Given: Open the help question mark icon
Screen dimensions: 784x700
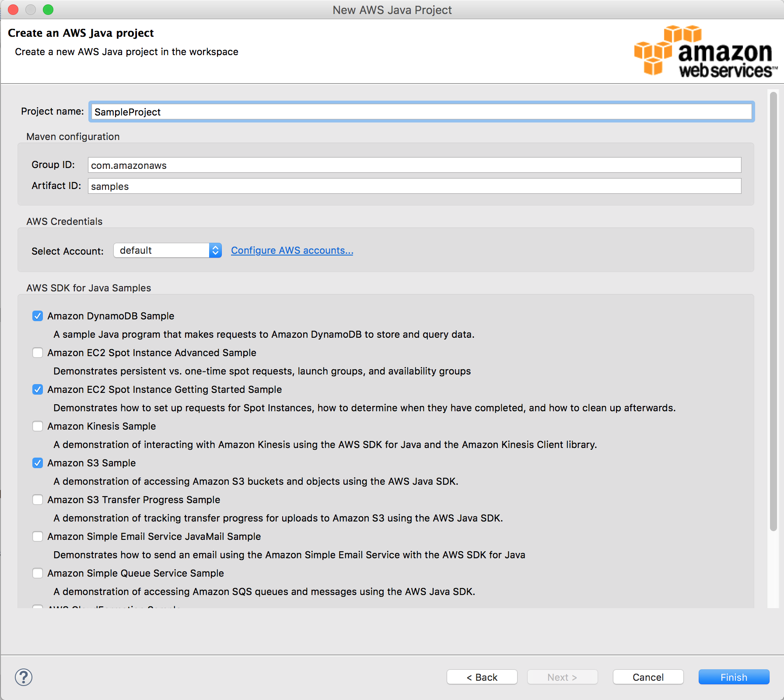Looking at the screenshot, I should (x=24, y=677).
